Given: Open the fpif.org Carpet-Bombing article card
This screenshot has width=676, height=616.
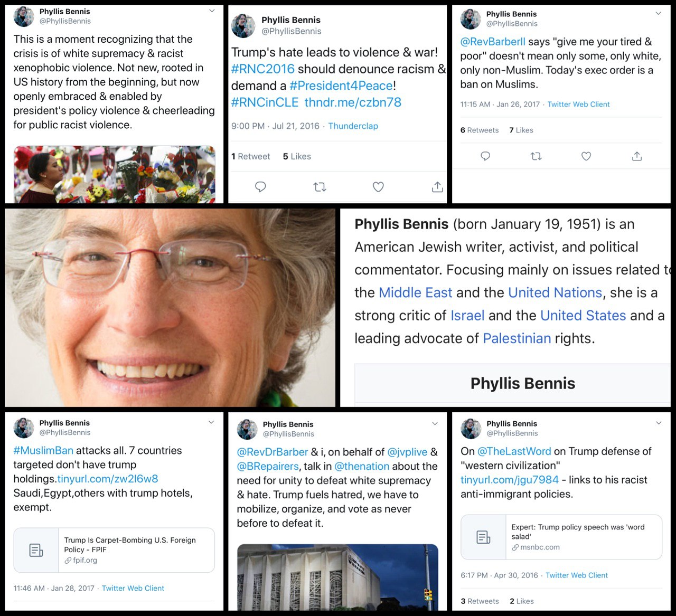Looking at the screenshot, I should click(x=114, y=550).
